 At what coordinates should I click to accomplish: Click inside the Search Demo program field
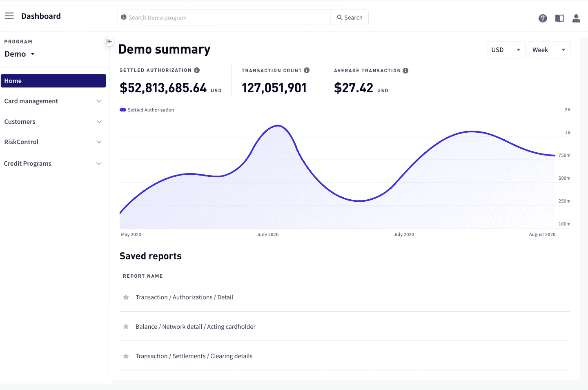coord(224,17)
